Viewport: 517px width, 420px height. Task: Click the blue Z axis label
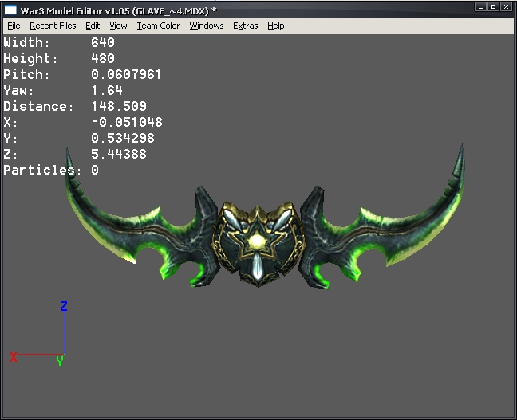click(64, 306)
